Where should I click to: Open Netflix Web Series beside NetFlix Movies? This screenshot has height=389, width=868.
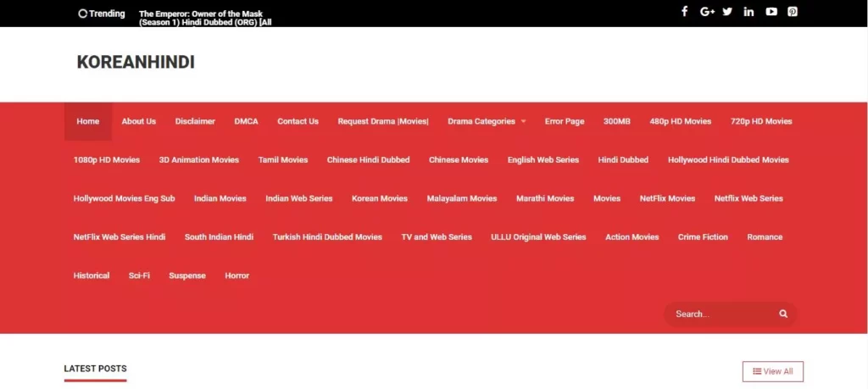click(x=748, y=198)
